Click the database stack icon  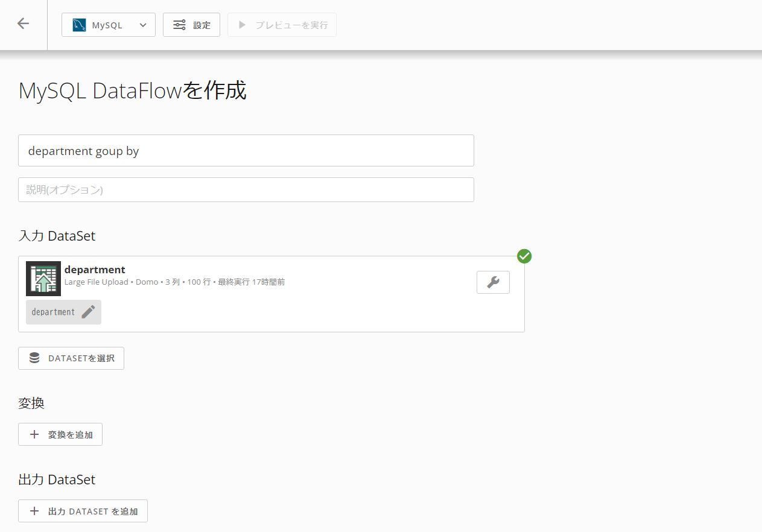pos(34,358)
